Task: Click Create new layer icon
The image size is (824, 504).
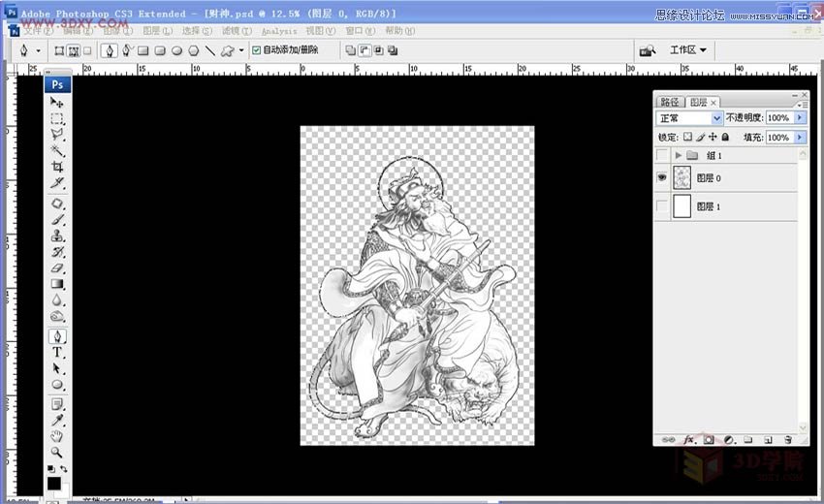Action: pyautogui.click(x=768, y=440)
